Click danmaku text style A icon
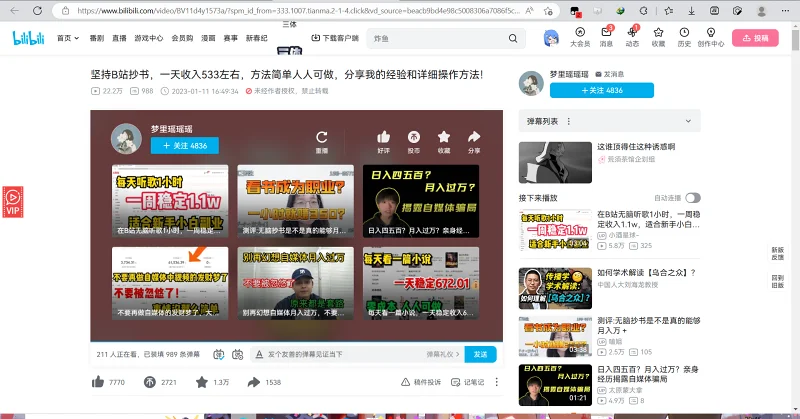The width and height of the screenshot is (800, 419). pyautogui.click(x=259, y=354)
